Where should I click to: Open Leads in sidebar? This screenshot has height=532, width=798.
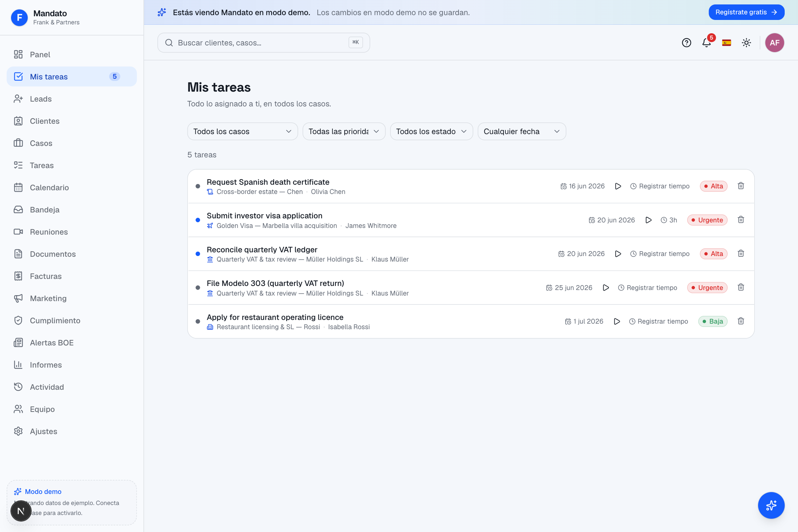click(72, 99)
